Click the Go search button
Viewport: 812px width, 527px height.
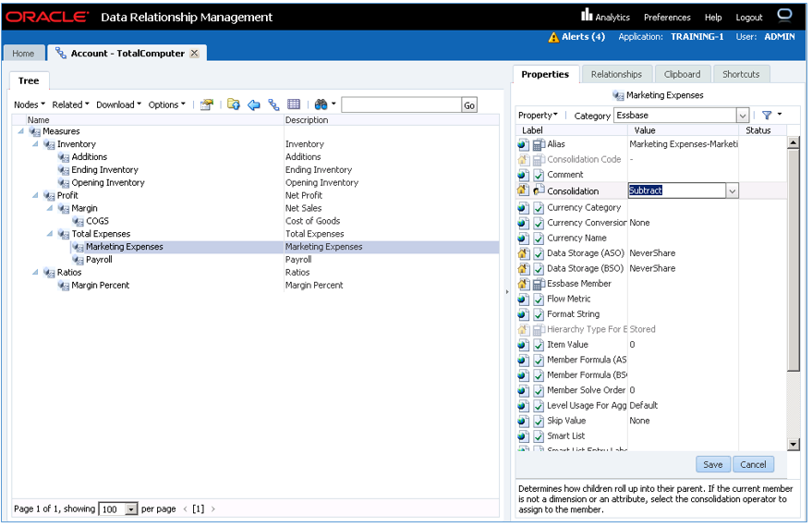(469, 105)
